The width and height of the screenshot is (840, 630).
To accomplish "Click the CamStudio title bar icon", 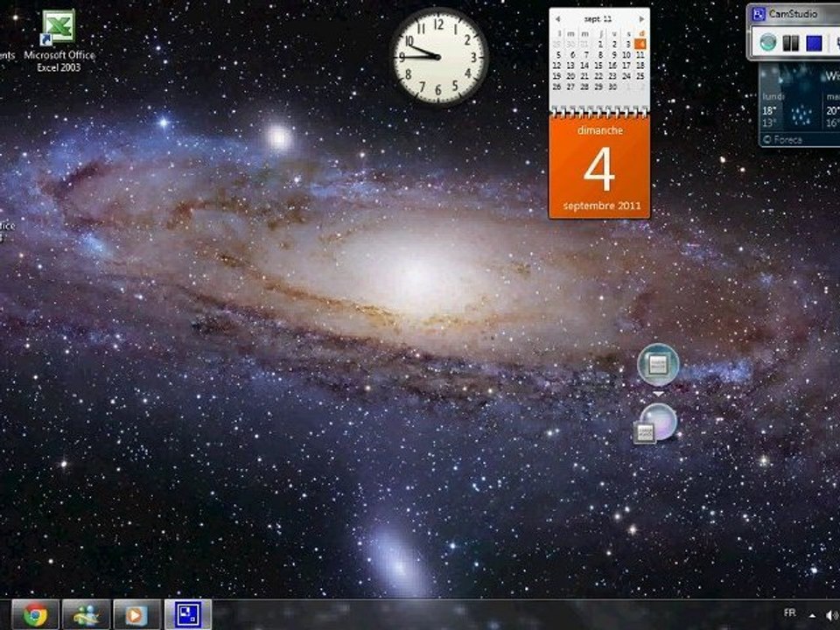I will pyautogui.click(x=758, y=14).
